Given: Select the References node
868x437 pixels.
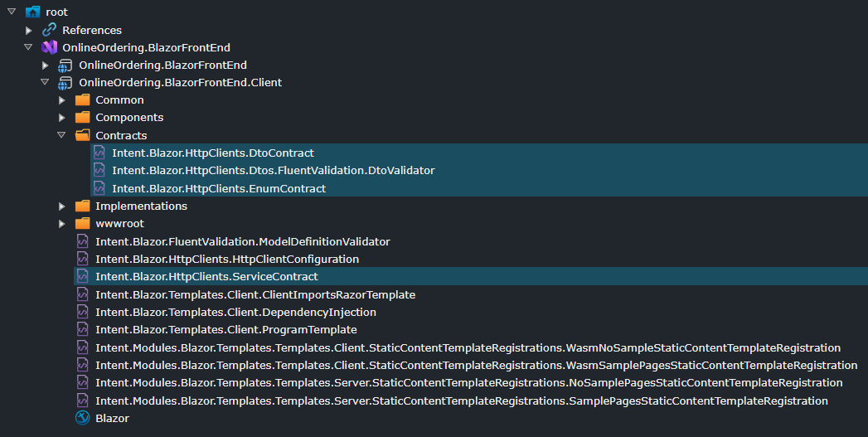Looking at the screenshot, I should [92, 30].
